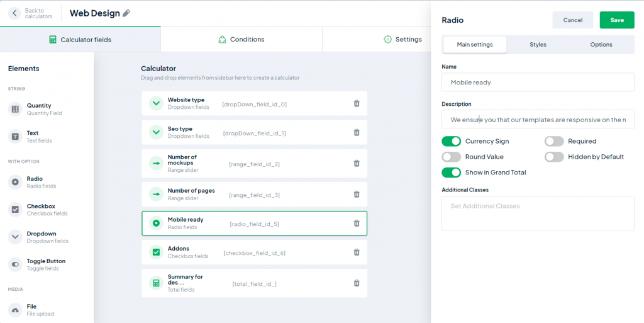Viewport: 644px width, 323px height.
Task: Select the Quantity element icon
Action: pos(15,109)
